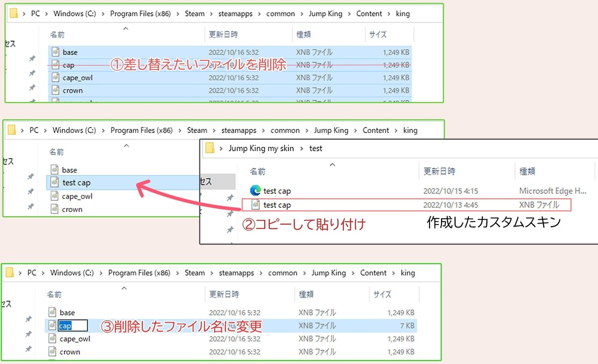Expand the chevron after PC in middle window breadcrumb
The image size is (598, 364).
click(45, 130)
